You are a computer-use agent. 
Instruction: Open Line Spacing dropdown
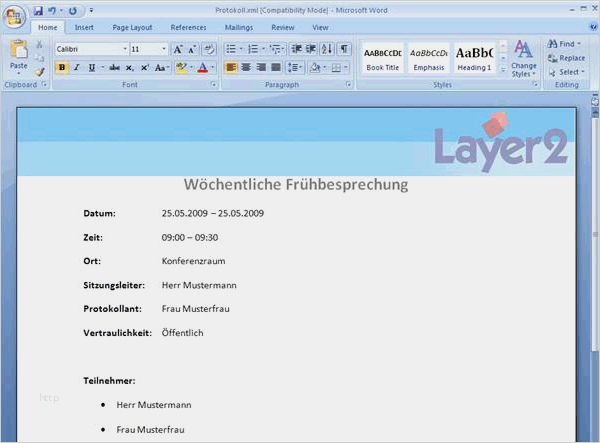pos(295,68)
